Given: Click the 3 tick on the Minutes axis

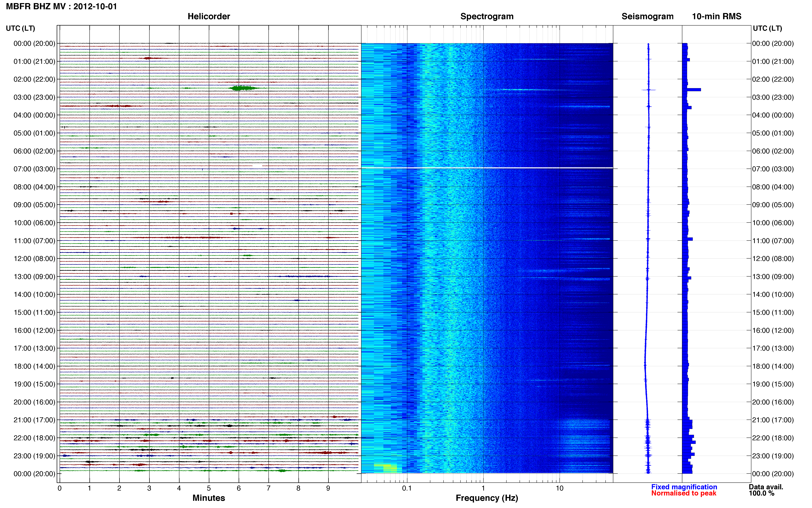Looking at the screenshot, I should click(149, 488).
